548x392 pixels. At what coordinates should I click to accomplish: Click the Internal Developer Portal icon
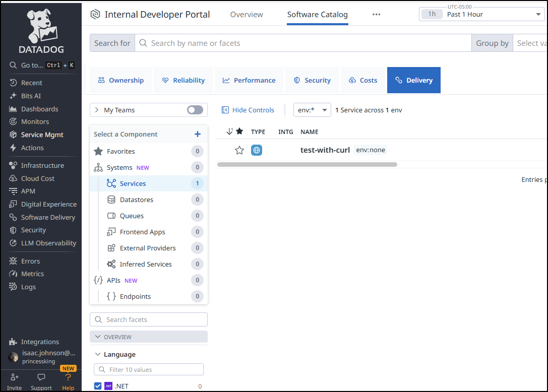[x=95, y=14]
